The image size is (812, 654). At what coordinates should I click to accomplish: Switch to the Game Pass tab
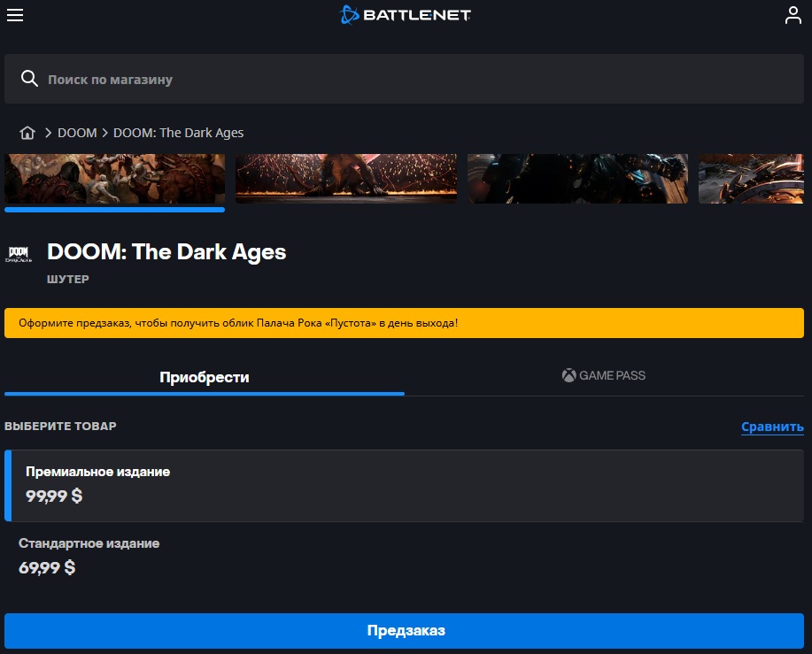[604, 375]
